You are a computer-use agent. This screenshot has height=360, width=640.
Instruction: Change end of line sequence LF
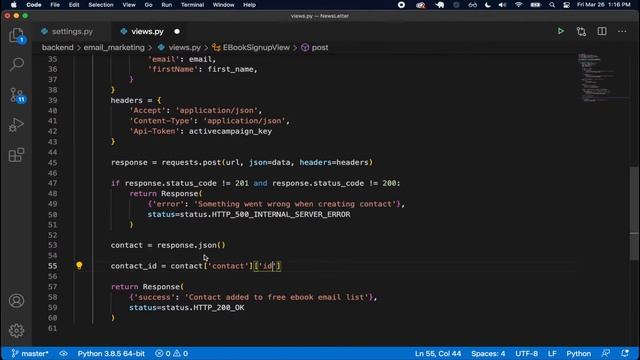[552, 353]
